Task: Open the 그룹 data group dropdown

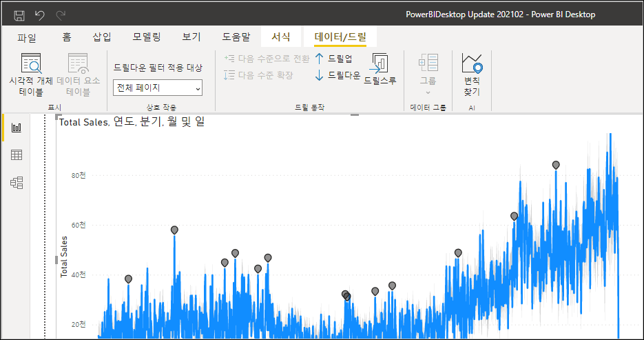Action: point(428,74)
